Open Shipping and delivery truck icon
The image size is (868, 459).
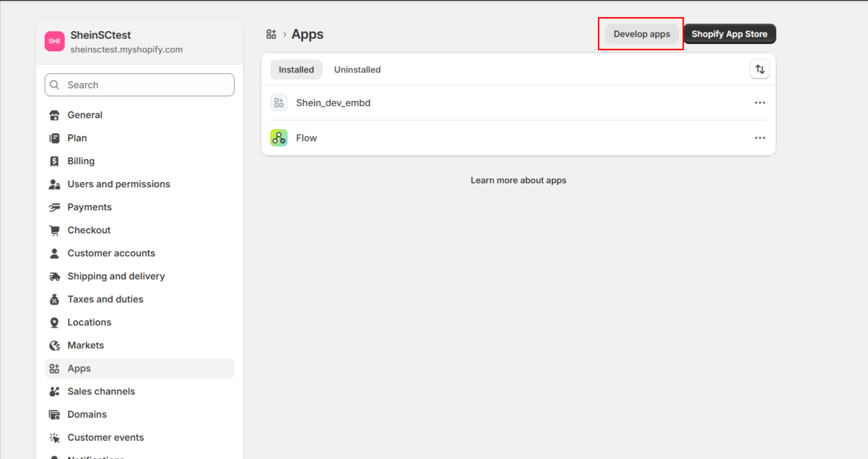(x=55, y=276)
